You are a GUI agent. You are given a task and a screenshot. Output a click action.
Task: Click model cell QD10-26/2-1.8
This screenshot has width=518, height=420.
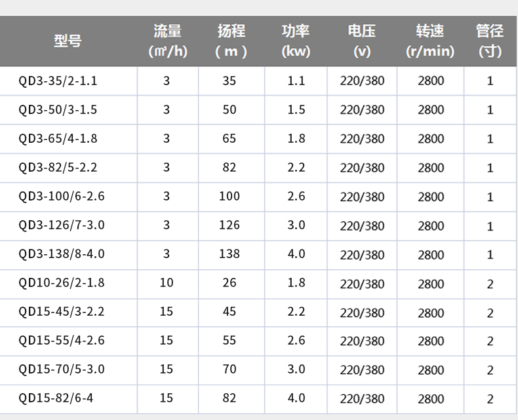(x=62, y=283)
